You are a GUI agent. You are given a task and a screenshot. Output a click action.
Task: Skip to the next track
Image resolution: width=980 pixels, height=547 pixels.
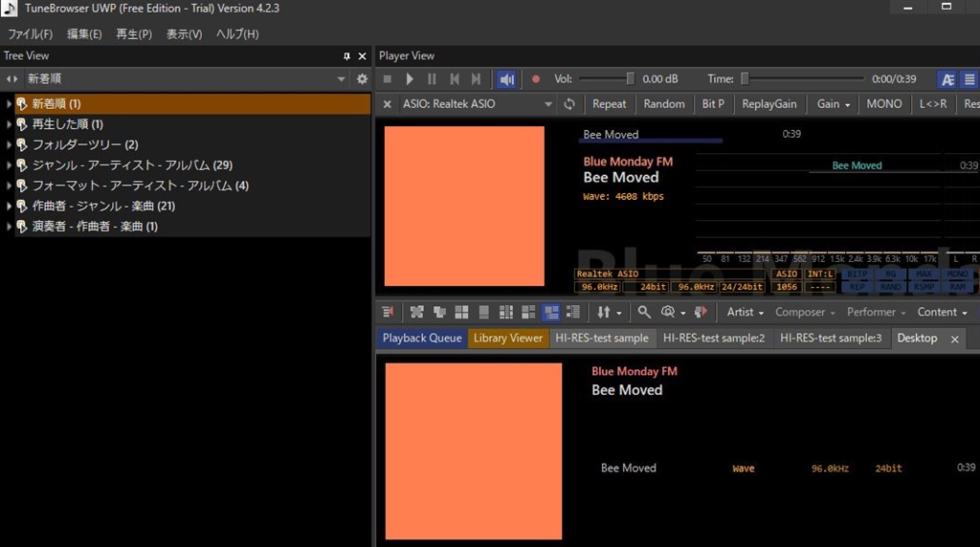(x=476, y=79)
